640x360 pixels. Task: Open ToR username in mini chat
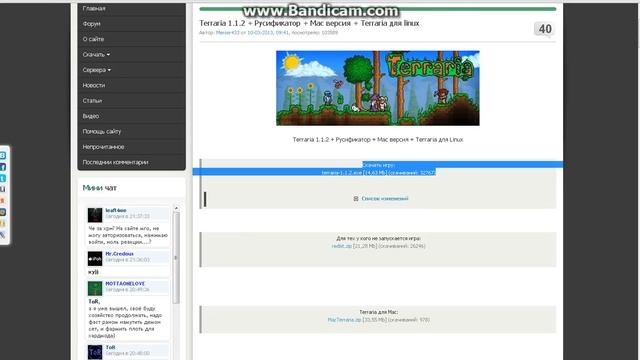(110, 347)
